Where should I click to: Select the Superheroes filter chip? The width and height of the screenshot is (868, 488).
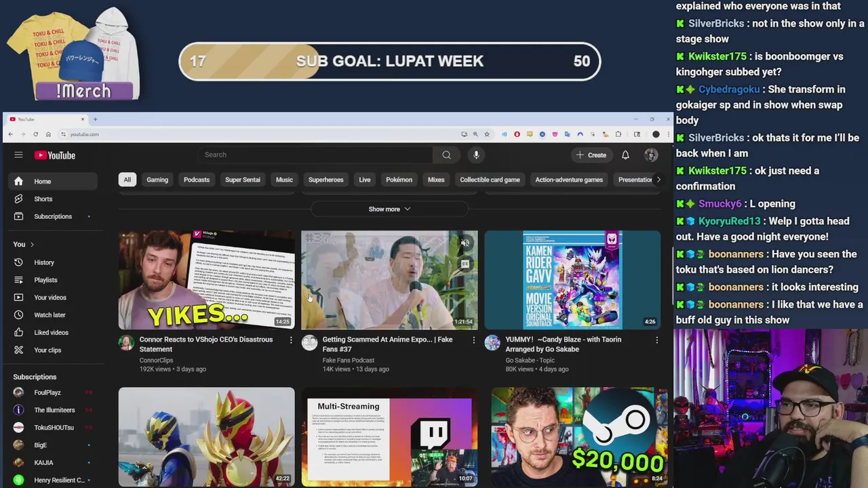coord(326,180)
